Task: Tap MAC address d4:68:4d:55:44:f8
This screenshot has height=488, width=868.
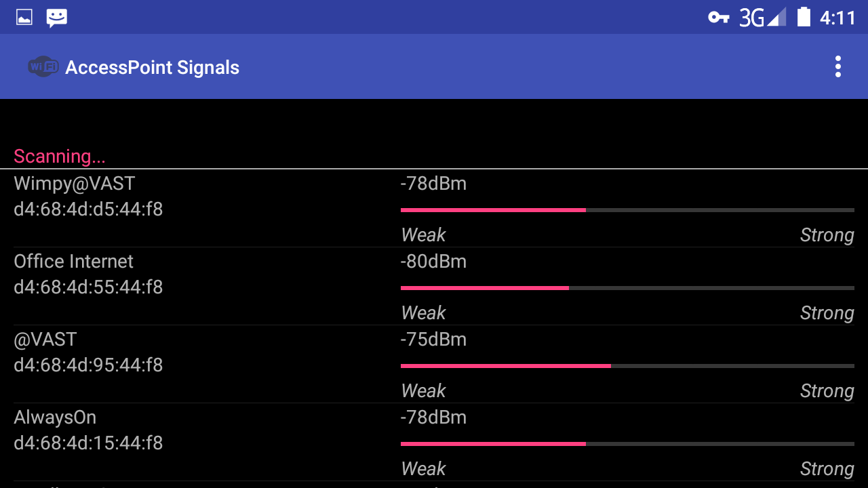Action: point(88,287)
